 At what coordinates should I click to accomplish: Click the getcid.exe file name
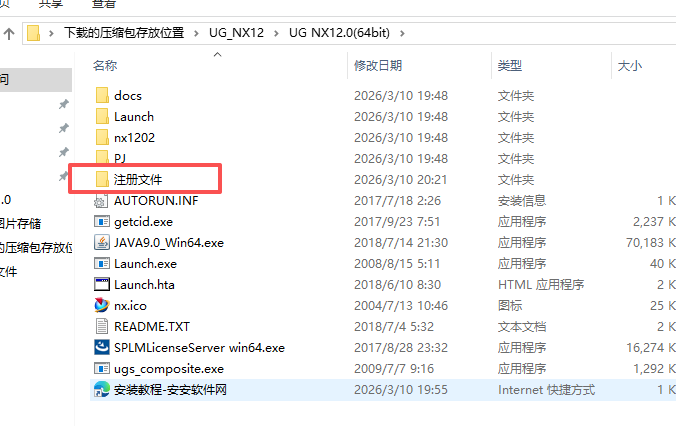[144, 222]
